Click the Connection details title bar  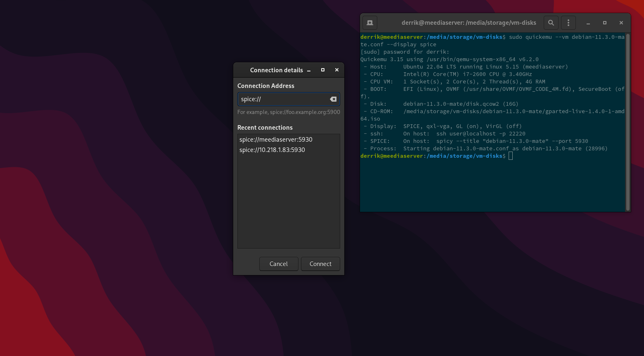(277, 70)
